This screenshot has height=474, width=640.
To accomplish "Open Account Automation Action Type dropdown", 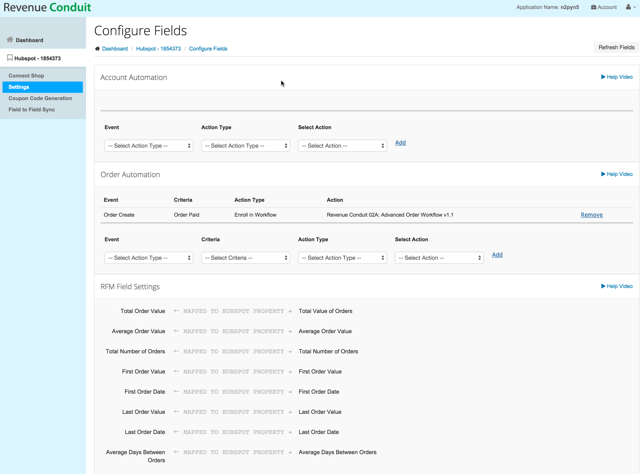I will coord(245,146).
